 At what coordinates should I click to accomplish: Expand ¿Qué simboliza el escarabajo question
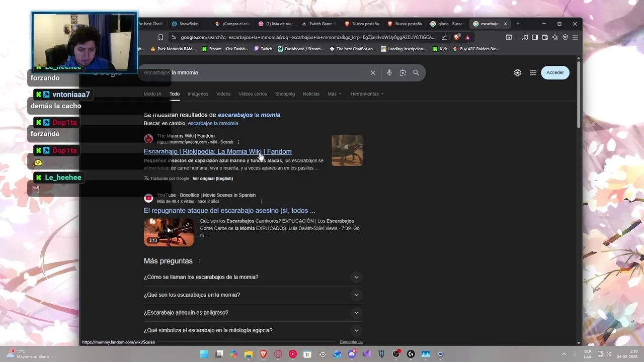[253, 330]
